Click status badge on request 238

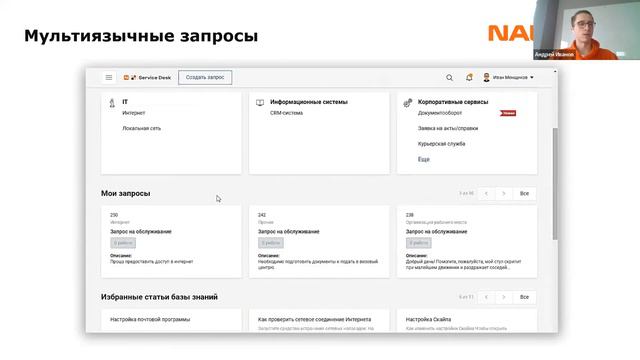418,243
